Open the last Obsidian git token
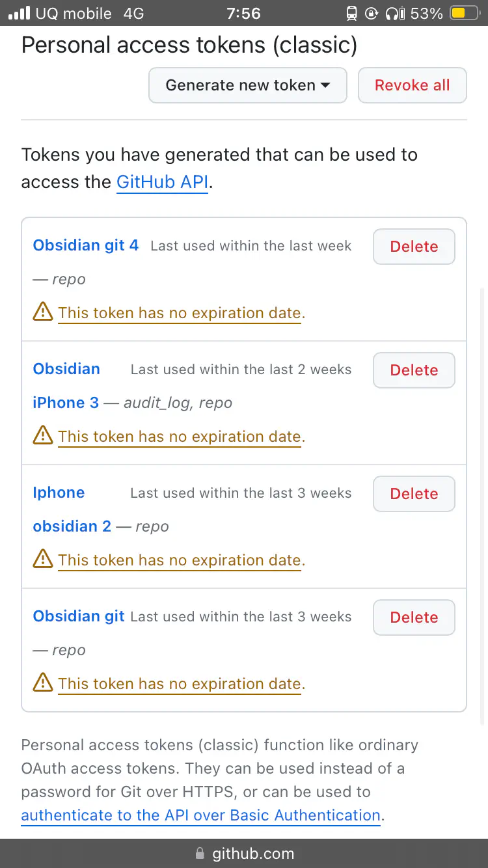This screenshot has height=868, width=488. [79, 616]
